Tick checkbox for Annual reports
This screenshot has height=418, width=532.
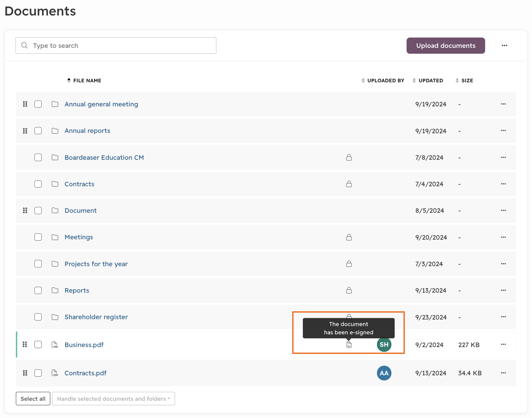point(38,131)
